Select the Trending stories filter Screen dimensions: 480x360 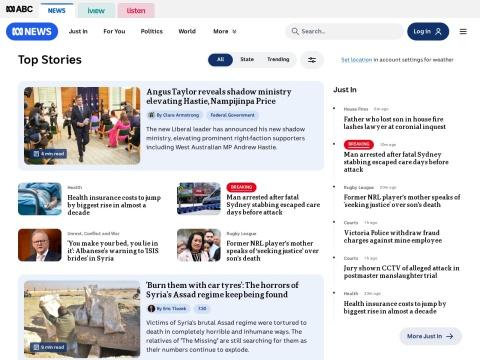pyautogui.click(x=278, y=59)
